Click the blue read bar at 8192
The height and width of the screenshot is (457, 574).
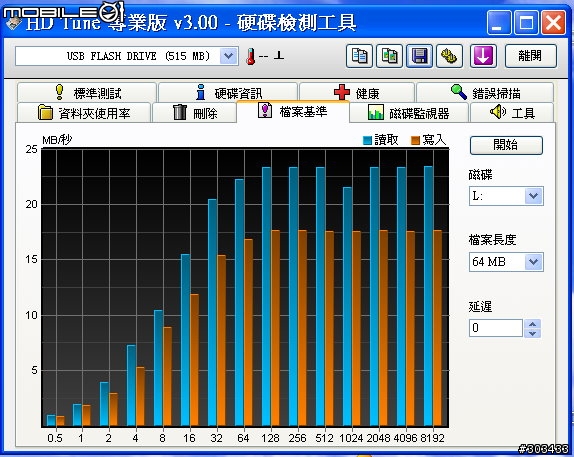(429, 296)
